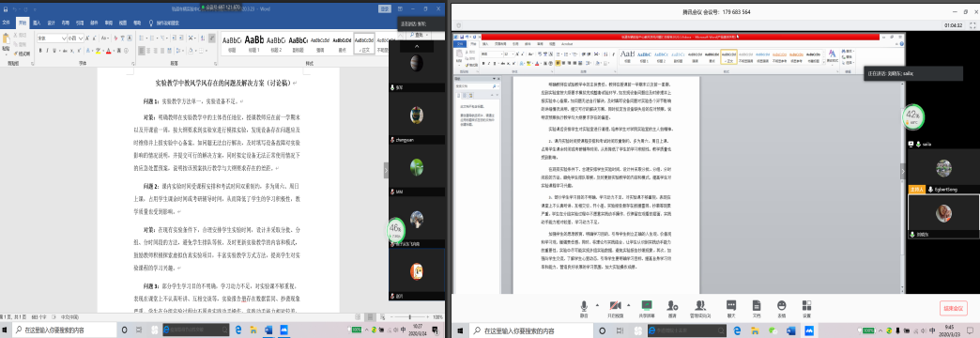Expand camera options arrow
This screenshot has height=338, width=980.
(629, 305)
